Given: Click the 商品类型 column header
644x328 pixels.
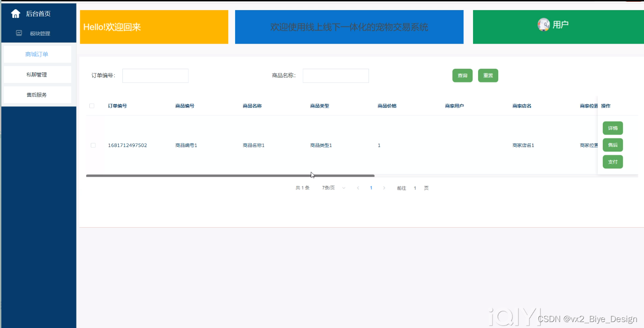Looking at the screenshot, I should (x=319, y=106).
